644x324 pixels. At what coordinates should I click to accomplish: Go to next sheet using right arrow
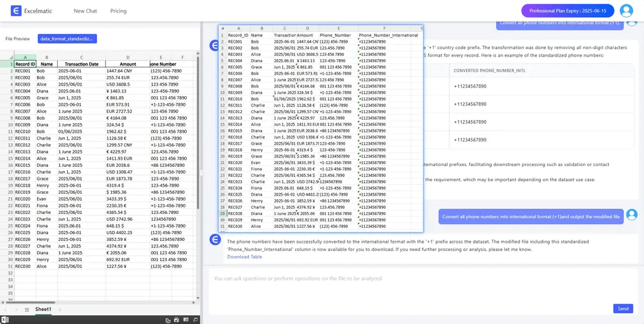coord(16,310)
